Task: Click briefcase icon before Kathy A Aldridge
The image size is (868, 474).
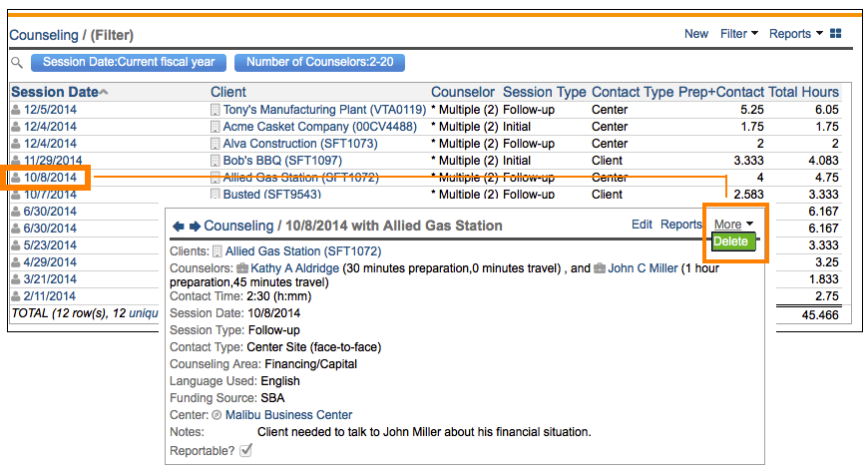Action: coord(242,268)
